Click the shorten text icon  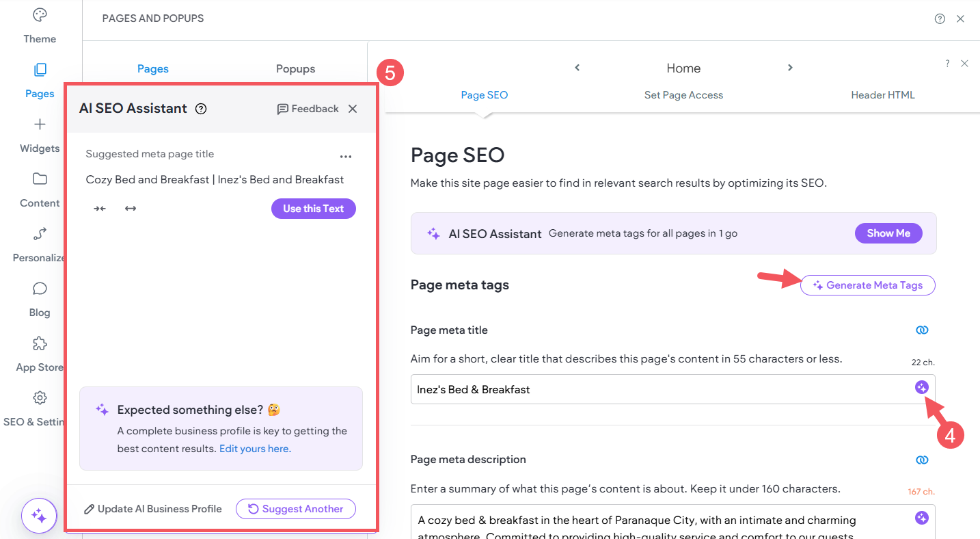100,209
